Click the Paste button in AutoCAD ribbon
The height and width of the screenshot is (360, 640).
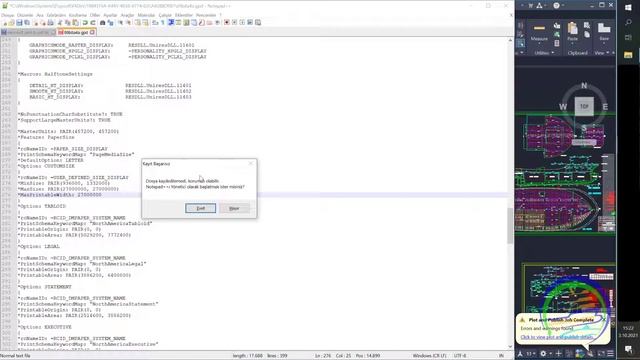(573, 32)
